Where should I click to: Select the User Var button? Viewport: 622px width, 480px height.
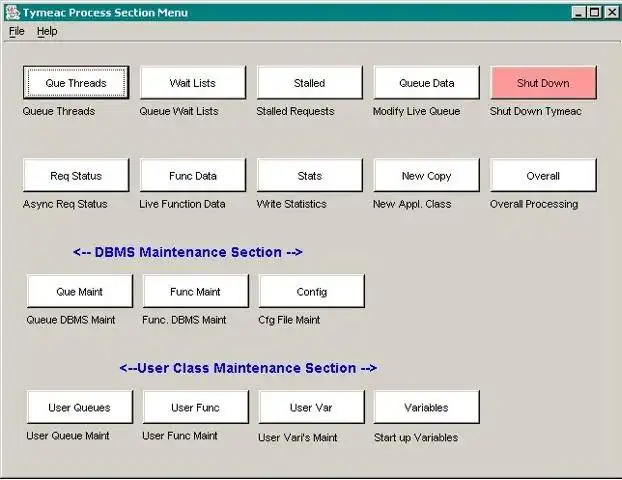[311, 407]
